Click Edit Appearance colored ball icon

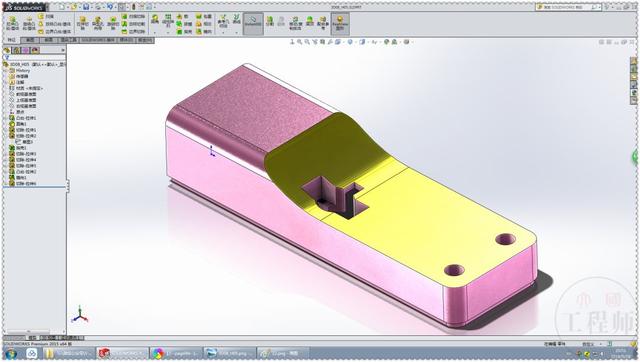click(386, 42)
